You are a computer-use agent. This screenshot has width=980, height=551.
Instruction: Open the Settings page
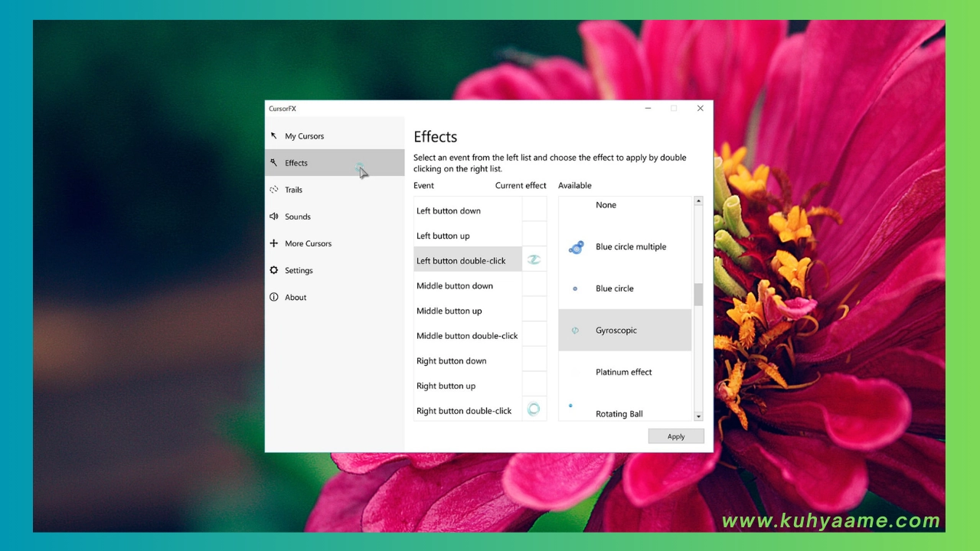coord(335,270)
